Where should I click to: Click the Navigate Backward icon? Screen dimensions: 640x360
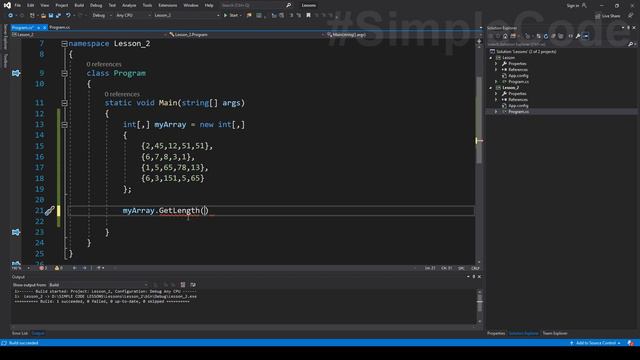[x=10, y=15]
